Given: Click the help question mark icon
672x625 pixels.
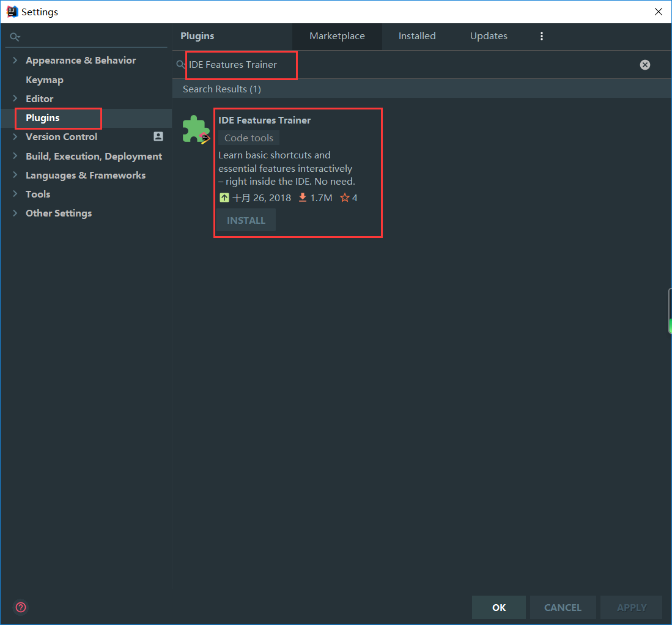Looking at the screenshot, I should [x=20, y=607].
